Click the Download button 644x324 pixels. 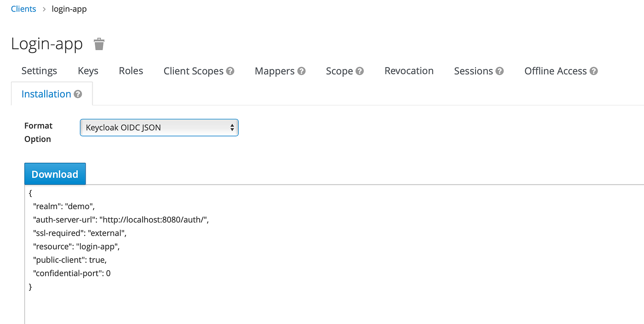click(55, 174)
